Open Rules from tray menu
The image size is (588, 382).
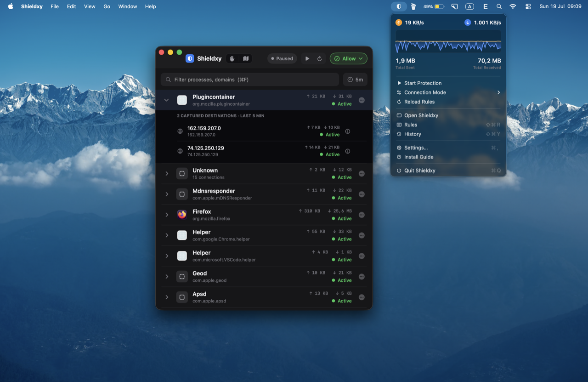(448, 125)
